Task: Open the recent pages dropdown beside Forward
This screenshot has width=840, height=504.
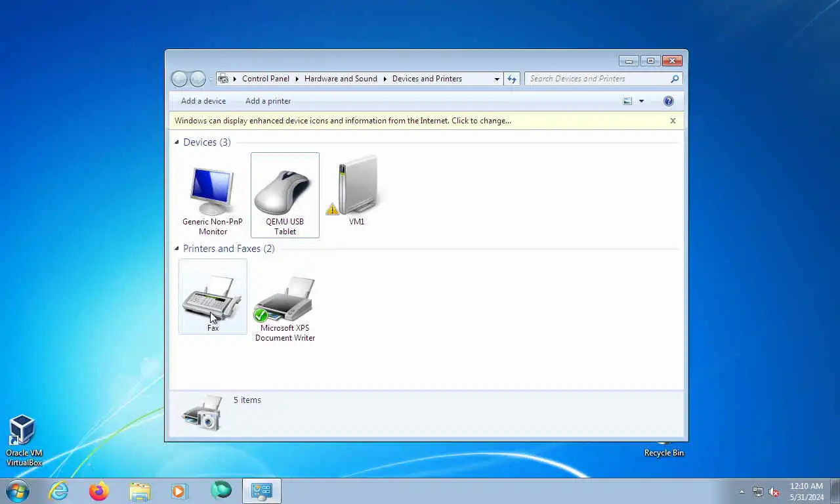Action: click(211, 79)
